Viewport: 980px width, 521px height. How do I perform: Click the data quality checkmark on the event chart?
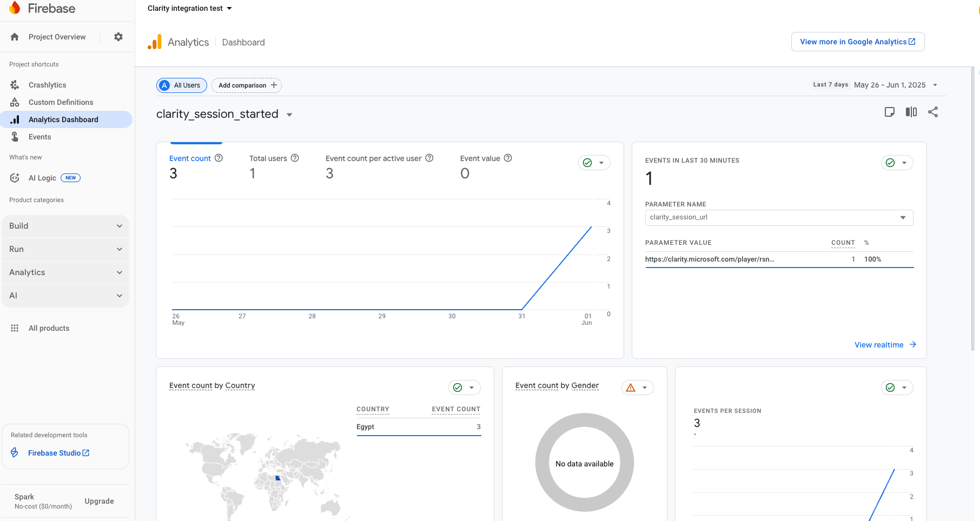(586, 162)
